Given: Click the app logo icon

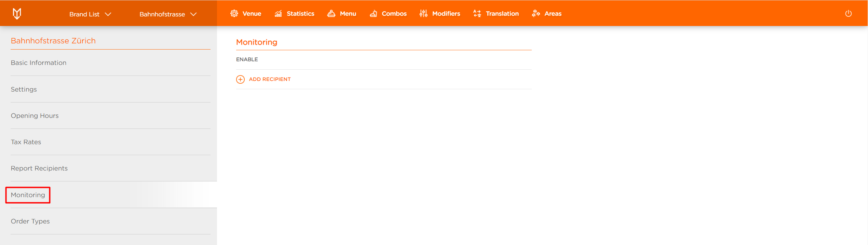Looking at the screenshot, I should click(17, 14).
